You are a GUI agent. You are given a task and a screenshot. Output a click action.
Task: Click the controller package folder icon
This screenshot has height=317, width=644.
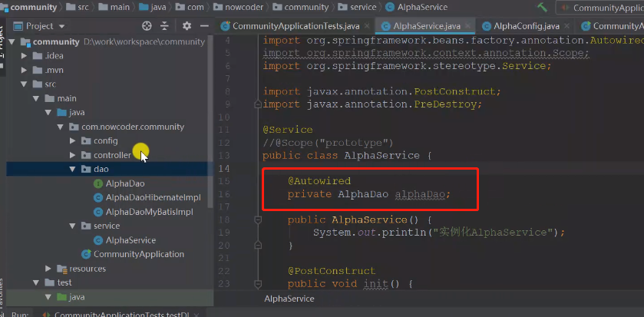(86, 155)
